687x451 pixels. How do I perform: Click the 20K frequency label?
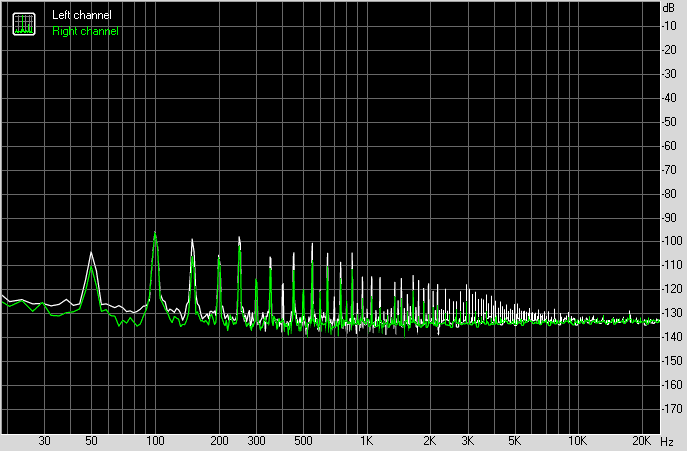coord(642,441)
